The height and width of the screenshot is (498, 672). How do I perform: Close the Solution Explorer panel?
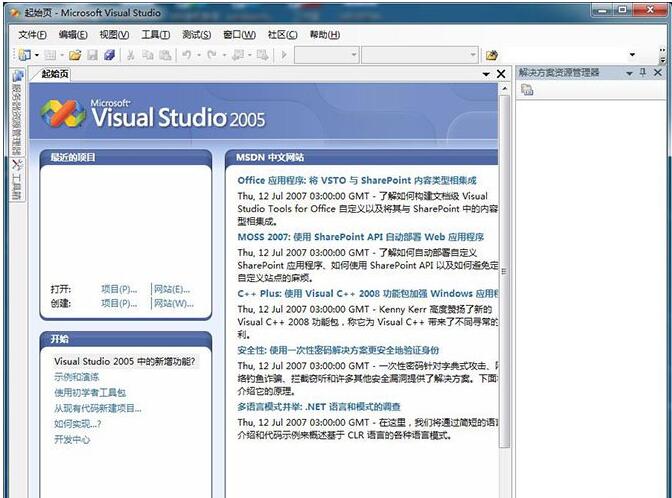pos(658,73)
